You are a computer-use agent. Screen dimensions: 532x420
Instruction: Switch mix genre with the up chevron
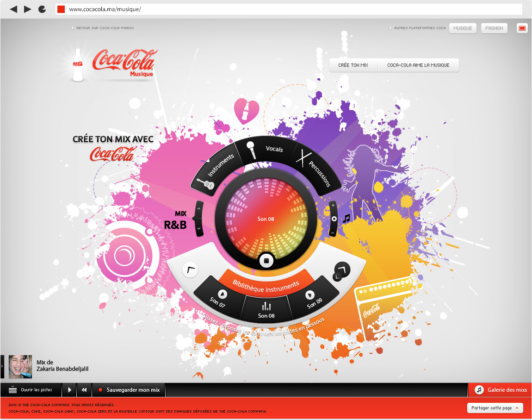[x=199, y=209]
